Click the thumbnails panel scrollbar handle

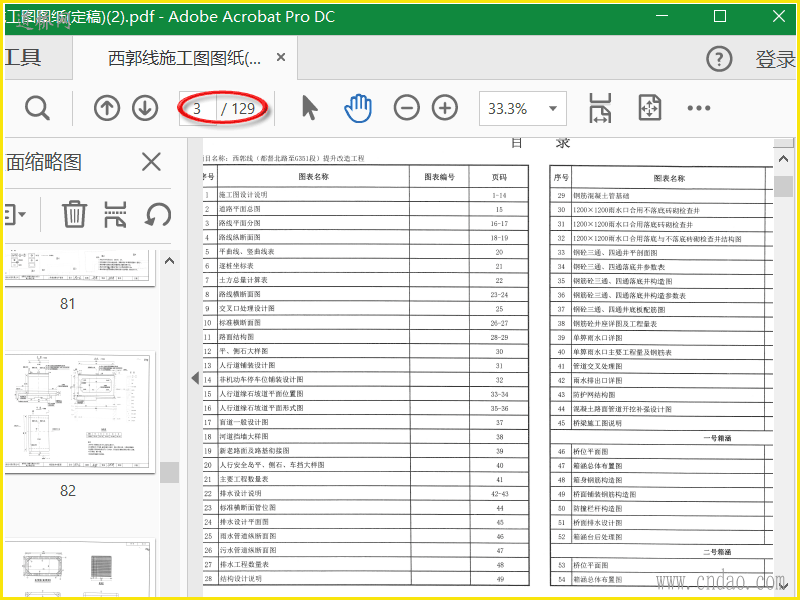169,472
